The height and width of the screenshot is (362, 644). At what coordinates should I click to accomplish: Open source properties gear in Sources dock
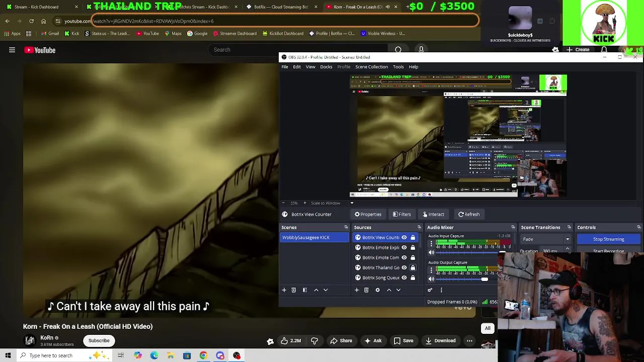(x=377, y=290)
